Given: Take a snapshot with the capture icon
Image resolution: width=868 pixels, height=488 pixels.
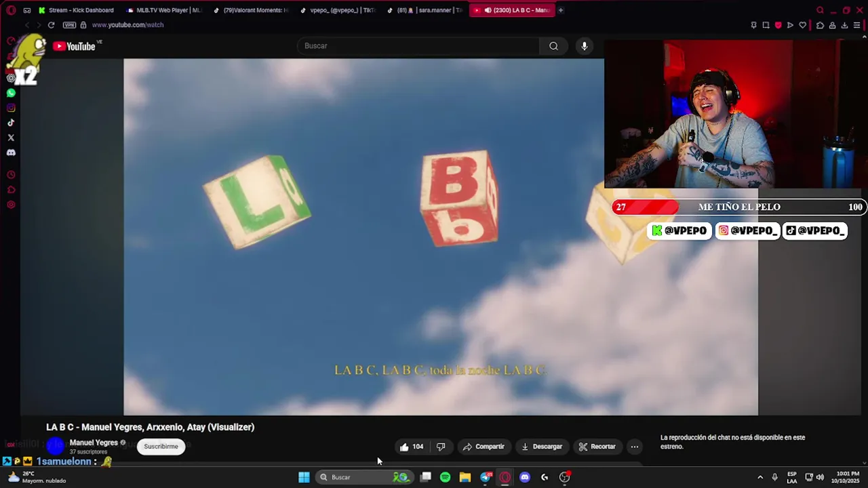Looking at the screenshot, I should point(766,25).
